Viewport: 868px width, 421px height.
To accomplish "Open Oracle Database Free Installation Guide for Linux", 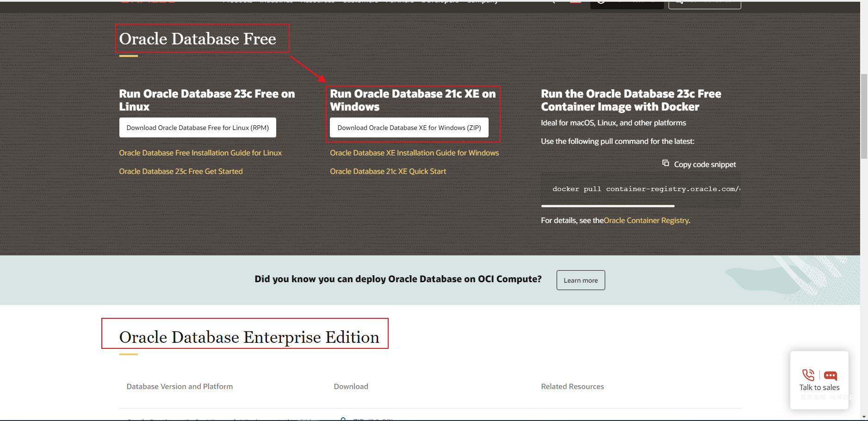I will [x=200, y=153].
